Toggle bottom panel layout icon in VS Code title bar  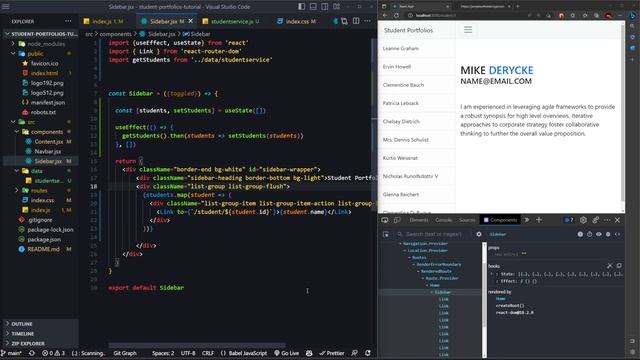pos(313,7)
